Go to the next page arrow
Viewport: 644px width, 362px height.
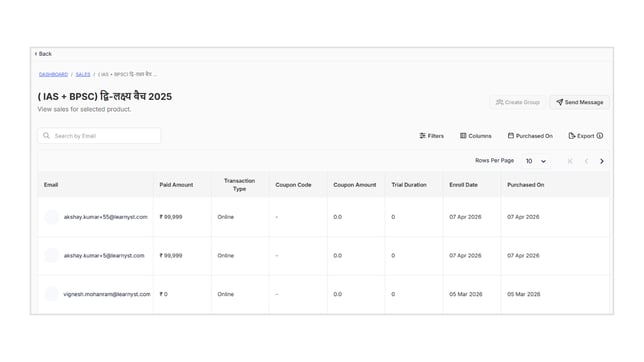click(x=602, y=161)
